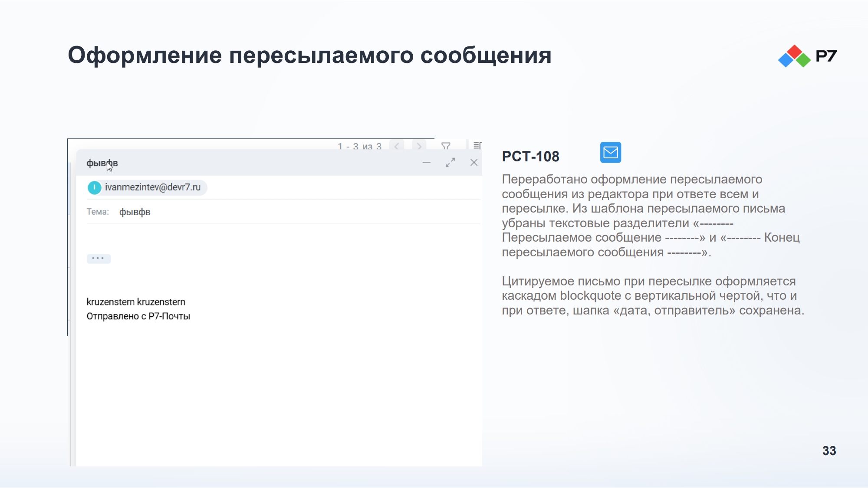Click slide page number 33

click(x=829, y=451)
